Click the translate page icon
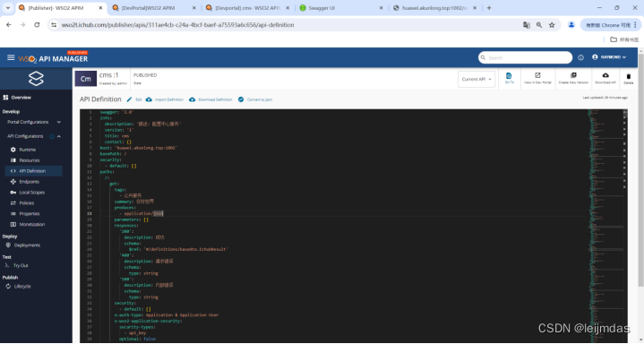 (526, 25)
